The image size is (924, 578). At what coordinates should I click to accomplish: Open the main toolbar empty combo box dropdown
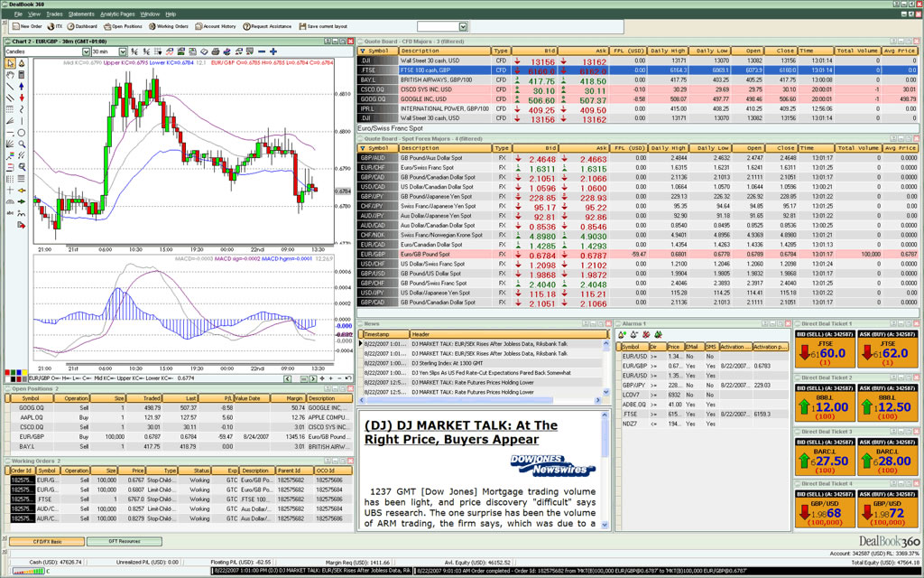[x=463, y=26]
